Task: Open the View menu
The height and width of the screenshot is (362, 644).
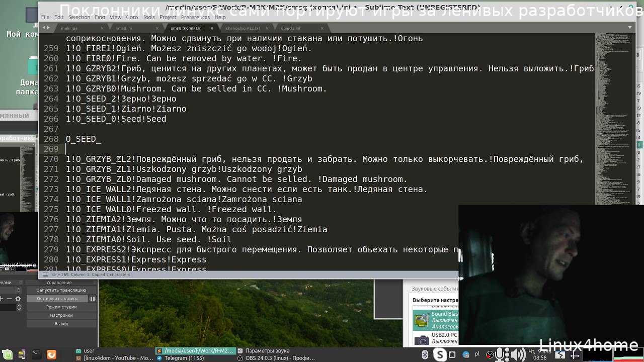Action: click(x=115, y=17)
